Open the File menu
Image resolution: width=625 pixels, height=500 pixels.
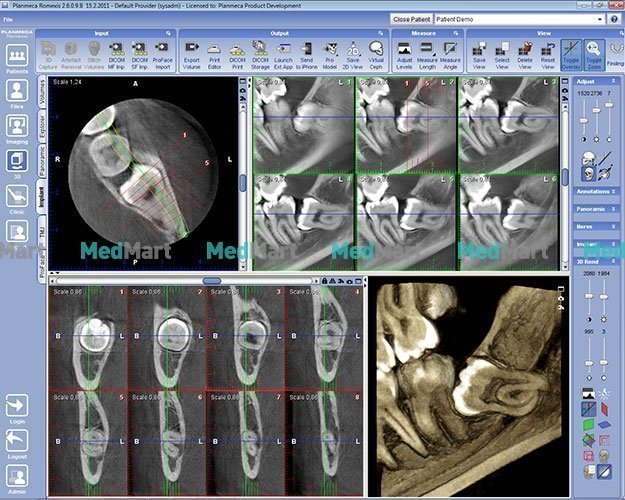click(8, 19)
